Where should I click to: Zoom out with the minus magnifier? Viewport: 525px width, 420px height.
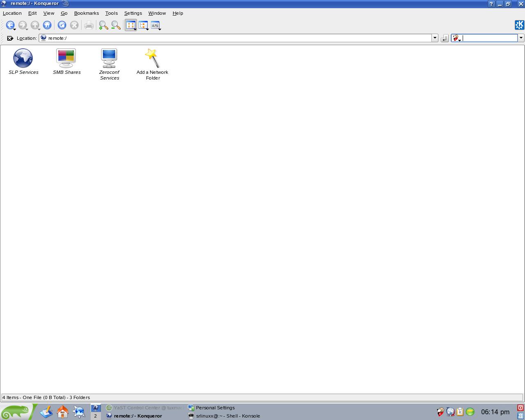(x=116, y=25)
